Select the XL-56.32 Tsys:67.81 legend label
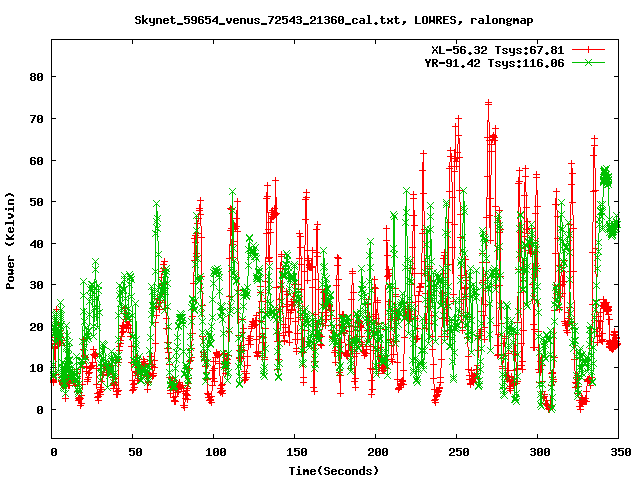640x480 pixels. [498, 50]
